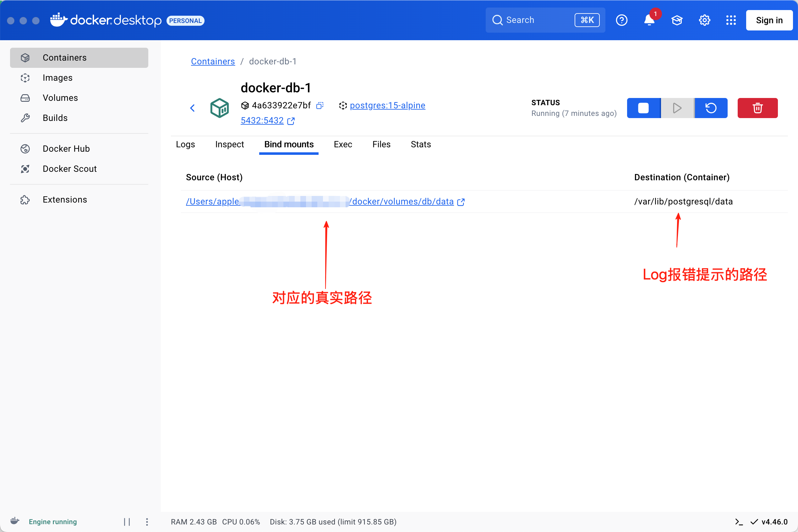Image resolution: width=798 pixels, height=532 pixels.
Task: Click the PERSONAL plan badge
Action: pos(185,20)
